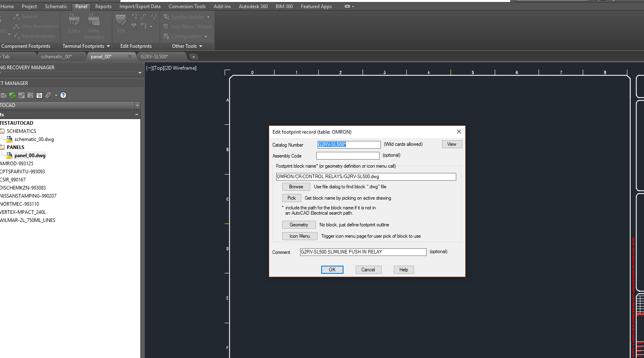This screenshot has width=644, height=358.
Task: Open the Home ribbon tab
Action: point(7,6)
